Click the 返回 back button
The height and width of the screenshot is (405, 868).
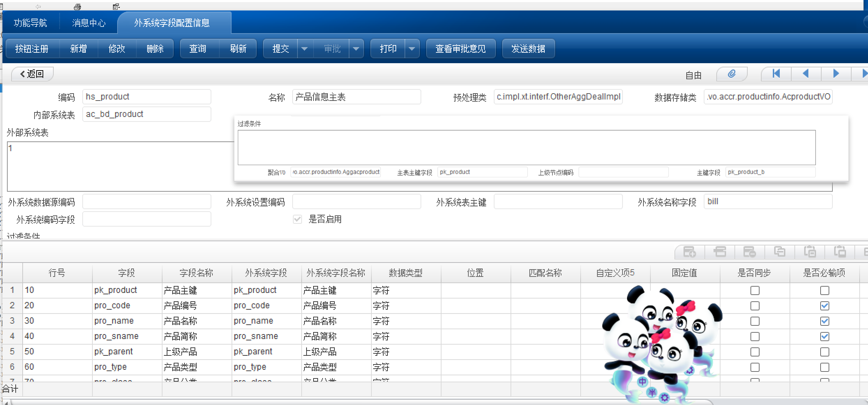[32, 74]
